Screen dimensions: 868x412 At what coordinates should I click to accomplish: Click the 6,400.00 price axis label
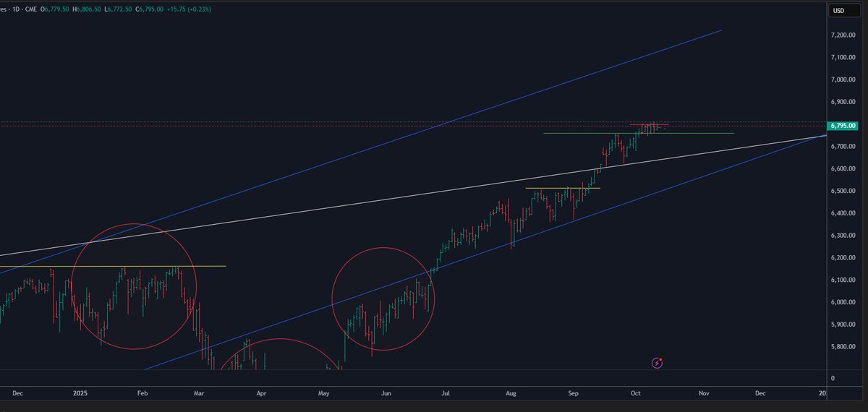coord(843,213)
